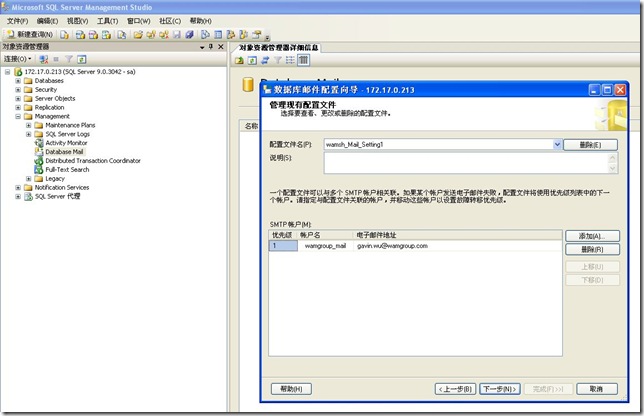The width and height of the screenshot is (644, 416).
Task: Switch details pane to report view
Action: click(x=303, y=60)
